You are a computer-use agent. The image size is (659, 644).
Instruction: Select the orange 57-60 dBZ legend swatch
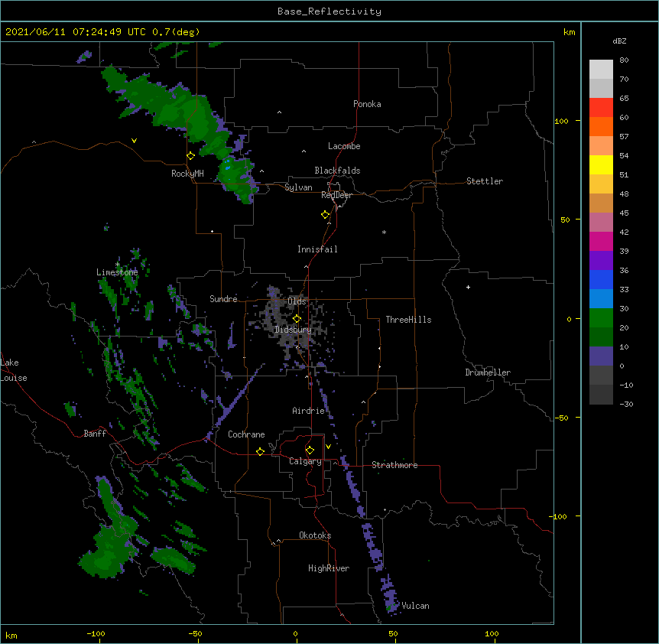pos(601,126)
